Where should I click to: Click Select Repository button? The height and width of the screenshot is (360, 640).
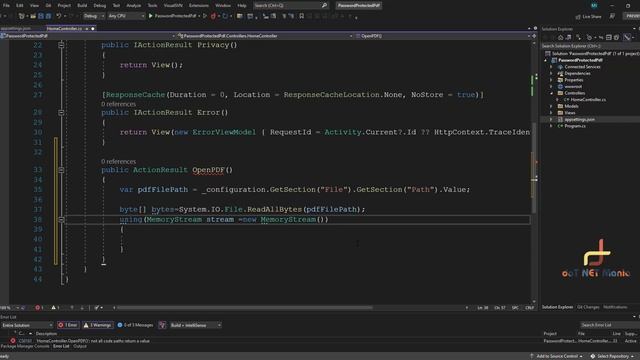(x=613, y=356)
